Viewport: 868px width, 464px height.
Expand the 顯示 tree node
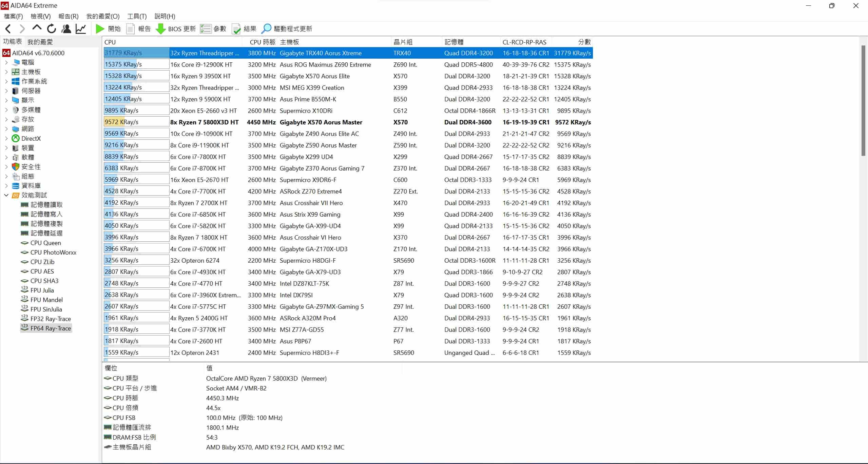tap(6, 100)
